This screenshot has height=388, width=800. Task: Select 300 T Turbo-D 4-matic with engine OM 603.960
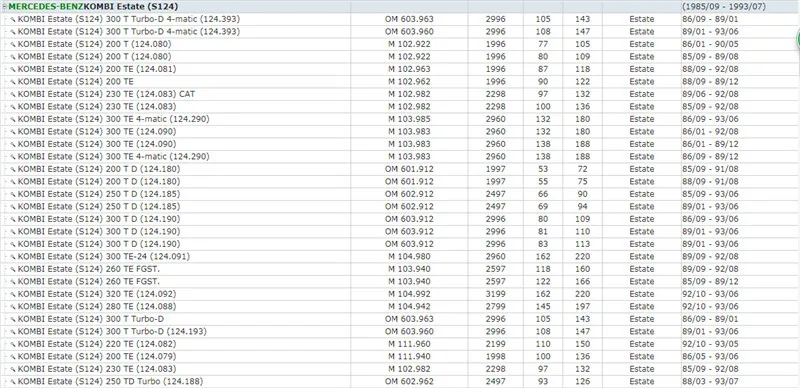[x=400, y=31]
